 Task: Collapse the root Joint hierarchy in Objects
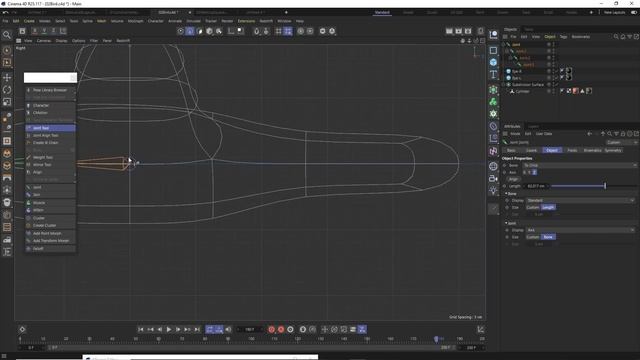coord(504,44)
